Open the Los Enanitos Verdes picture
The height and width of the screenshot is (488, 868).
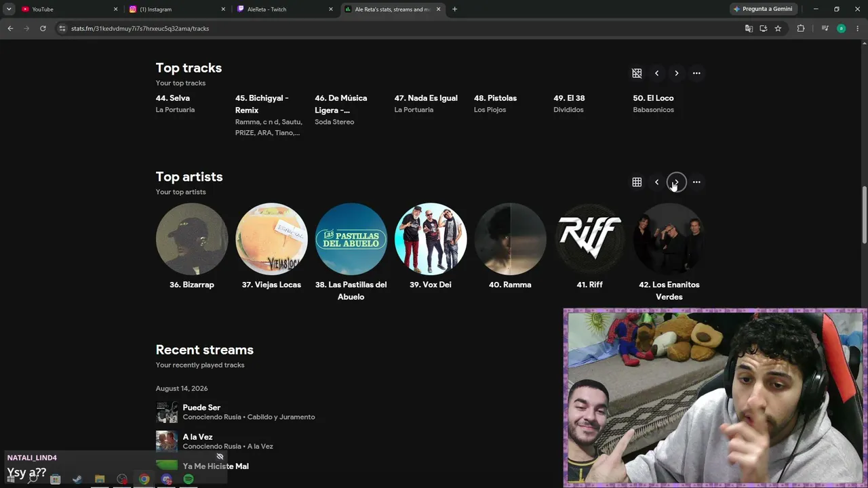[669, 239]
